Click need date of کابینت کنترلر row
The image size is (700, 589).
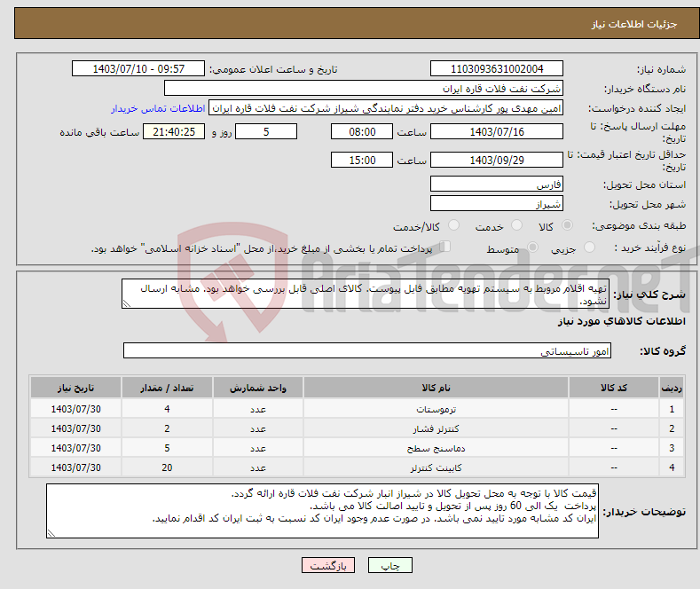click(x=76, y=467)
